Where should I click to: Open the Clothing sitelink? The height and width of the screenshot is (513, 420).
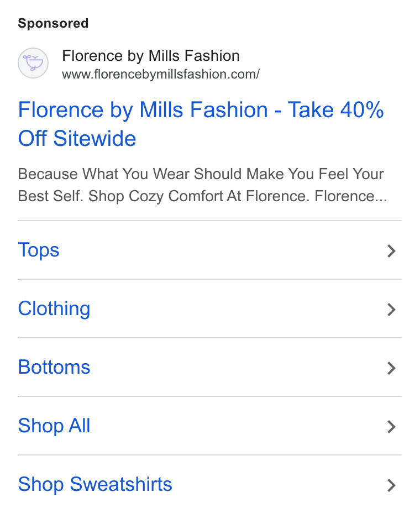point(54,309)
